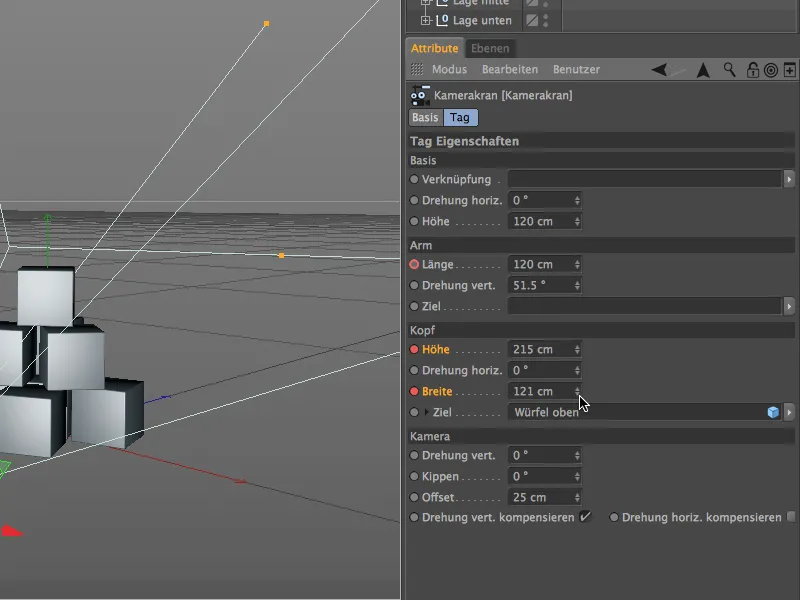The image size is (800, 600).
Task: Expand the Kopf Ziel disclosure triangle
Action: pyautogui.click(x=427, y=412)
